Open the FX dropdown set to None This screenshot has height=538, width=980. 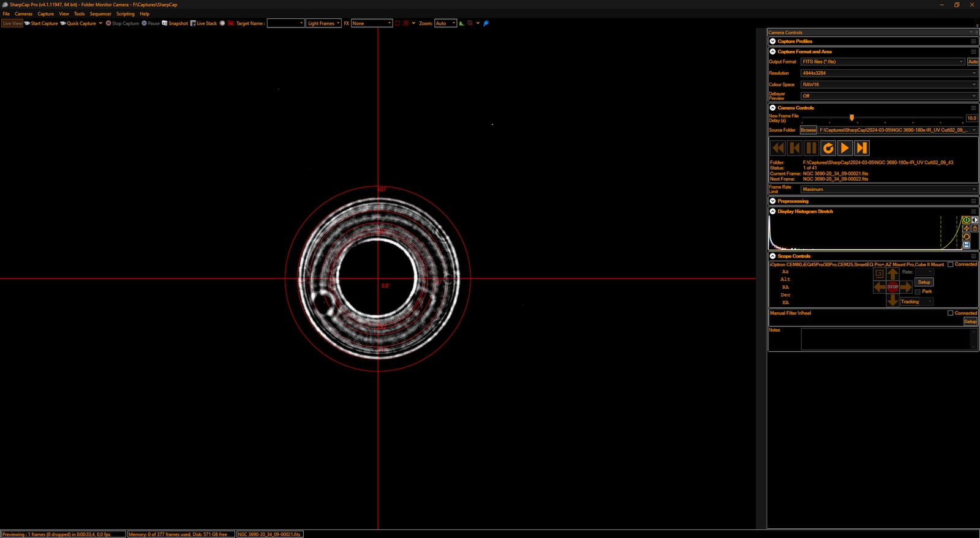(x=371, y=23)
